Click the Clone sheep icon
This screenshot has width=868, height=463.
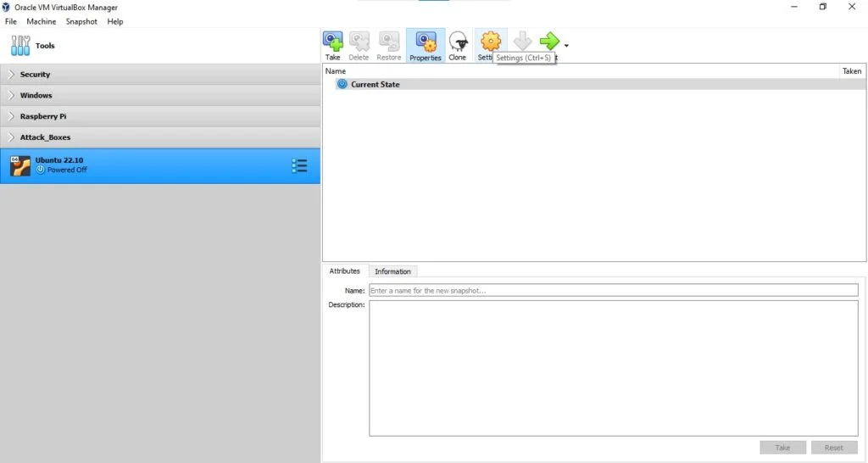click(458, 42)
